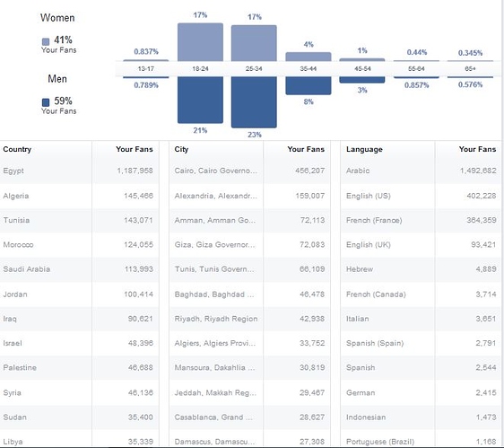Select the Saudi Arabia country row
Screen dimensions: 504x448
click(x=80, y=269)
